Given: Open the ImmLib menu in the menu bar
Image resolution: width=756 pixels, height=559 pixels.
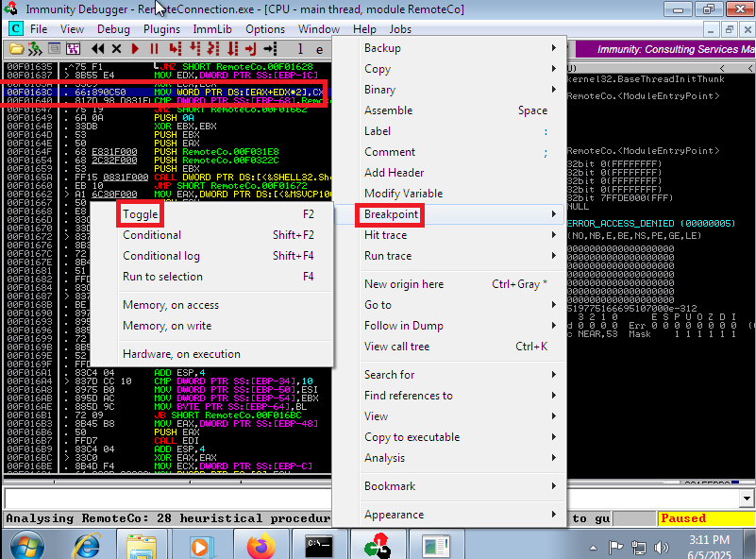Looking at the screenshot, I should [x=212, y=29].
